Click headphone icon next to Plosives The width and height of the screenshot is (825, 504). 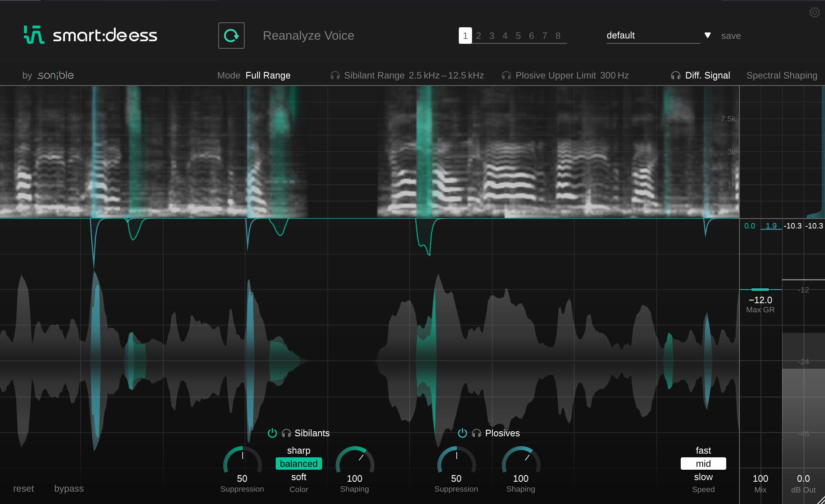(477, 433)
